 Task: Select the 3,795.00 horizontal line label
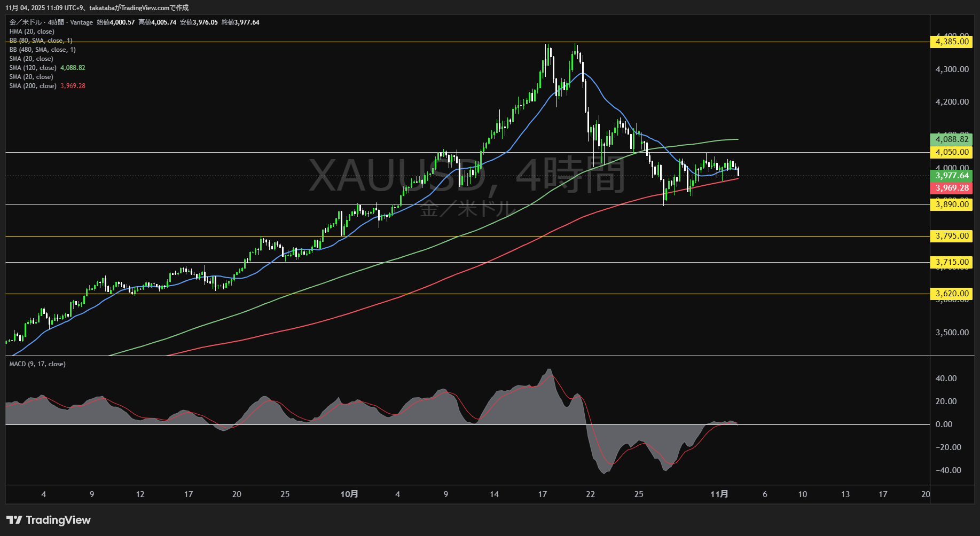[952, 236]
